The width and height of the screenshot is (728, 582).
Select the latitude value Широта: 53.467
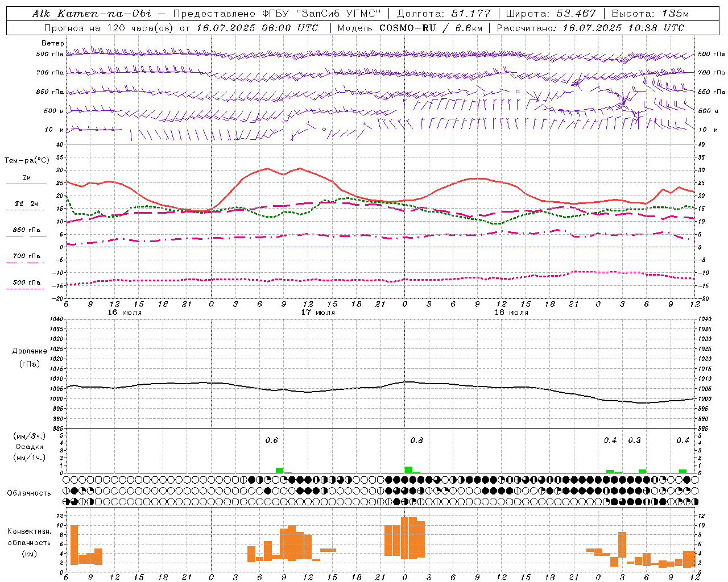(551, 14)
